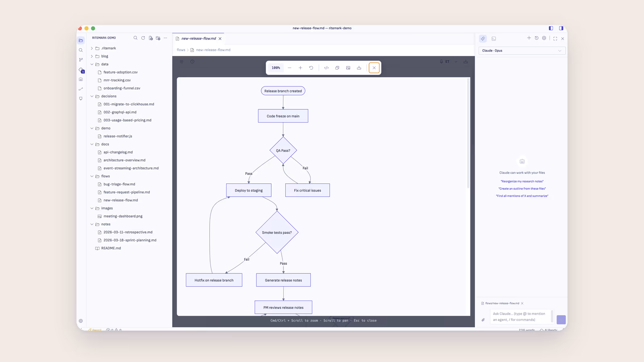Zoom in the diagram with plus icon

(300, 68)
